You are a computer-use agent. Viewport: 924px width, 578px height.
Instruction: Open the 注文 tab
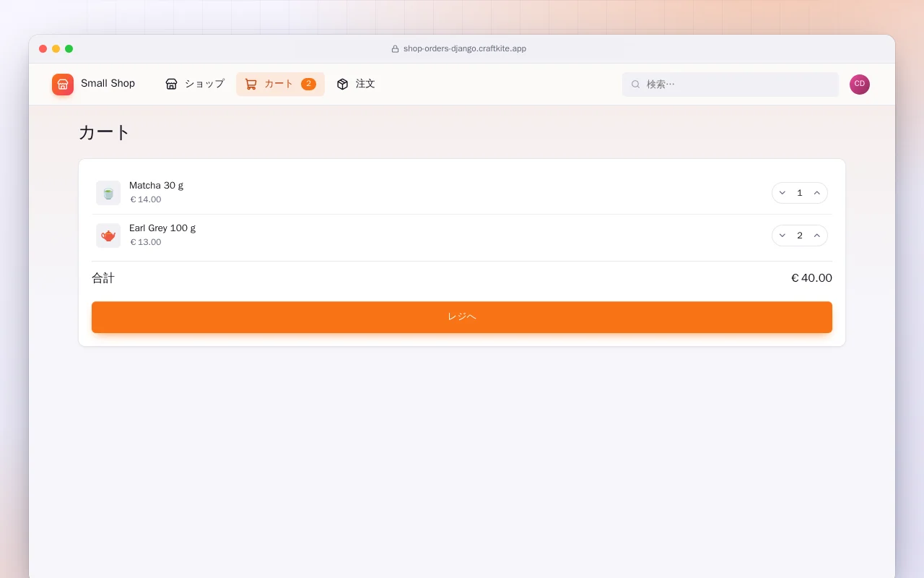coord(356,84)
